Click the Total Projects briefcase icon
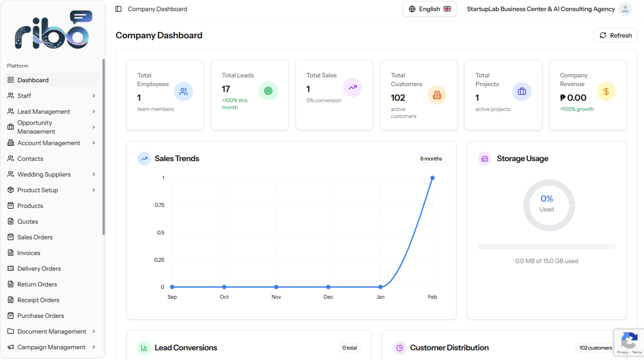This screenshot has width=644, height=360. [x=522, y=91]
